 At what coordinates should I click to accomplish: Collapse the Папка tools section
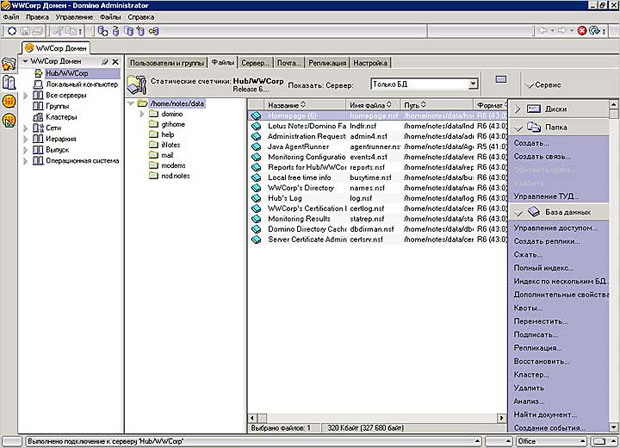tap(518, 128)
